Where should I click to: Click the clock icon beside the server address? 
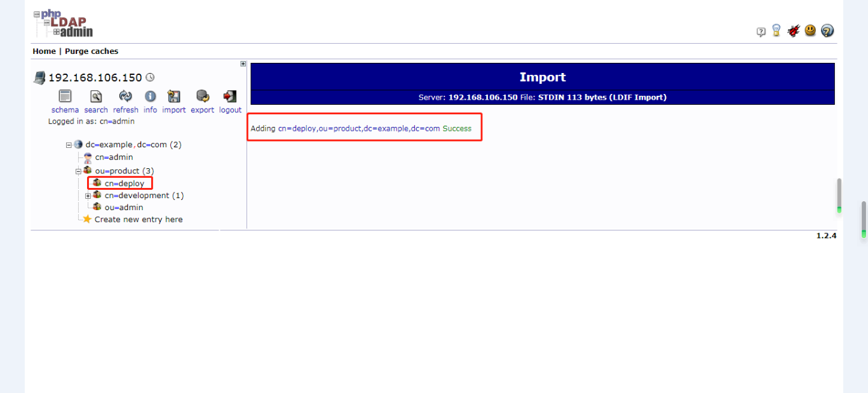pyautogui.click(x=150, y=77)
